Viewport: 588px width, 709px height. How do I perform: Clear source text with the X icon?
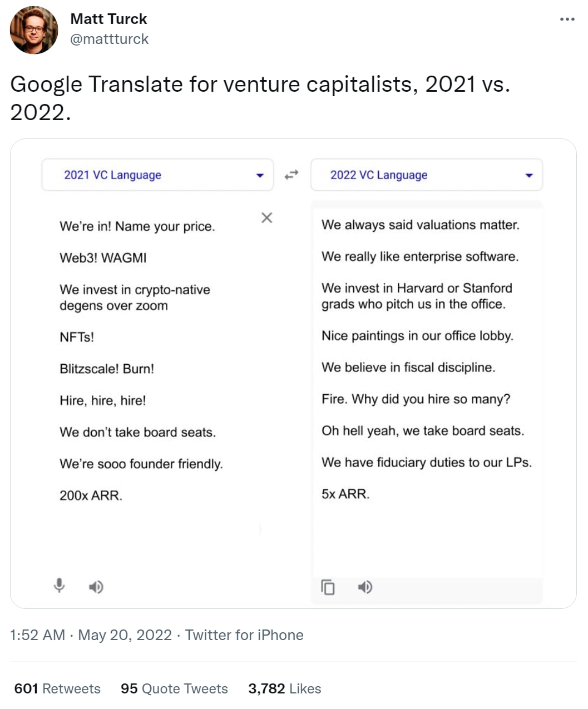(267, 218)
